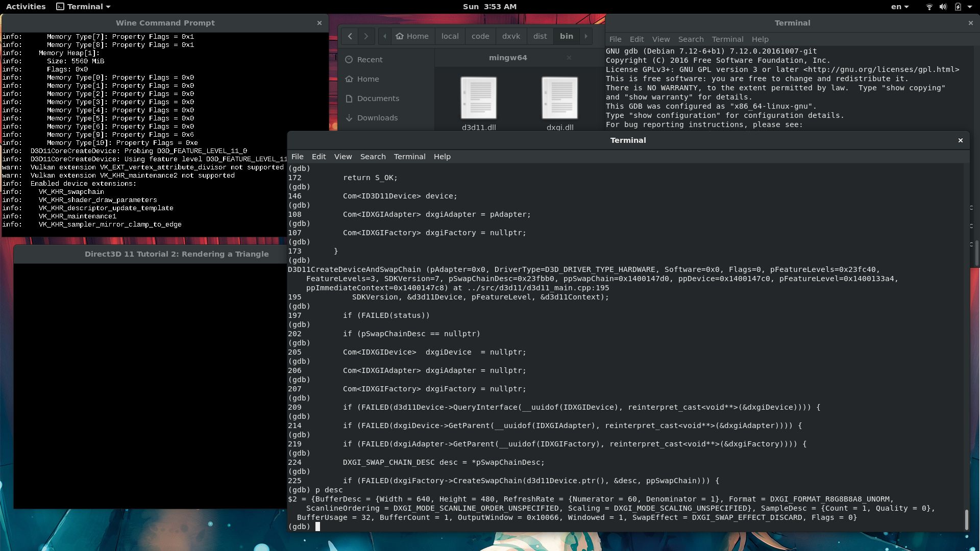The image size is (980, 551).
Task: Click the volume icon in the top bar
Action: (943, 7)
